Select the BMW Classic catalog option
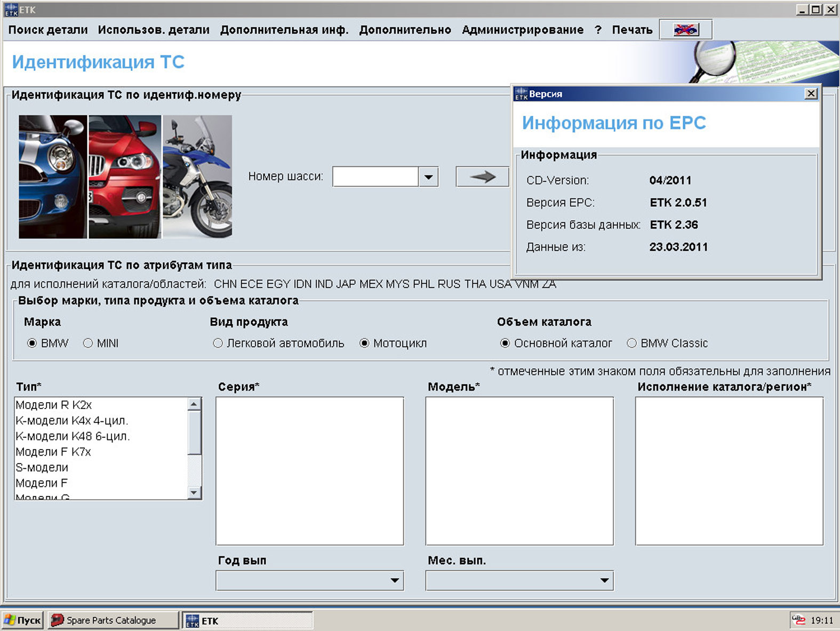Viewport: 840px width, 631px height. click(631, 343)
